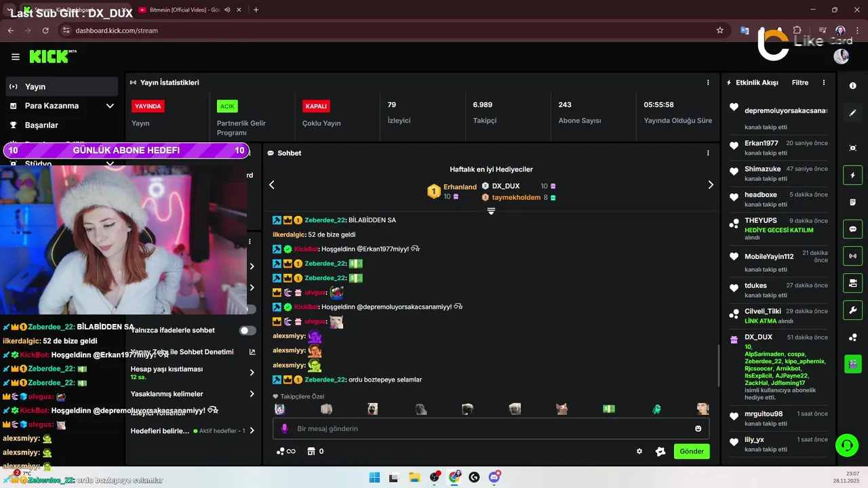Screen dimensions: 868x488
Task: Bookmark this page with the star icon
Action: (x=719, y=30)
